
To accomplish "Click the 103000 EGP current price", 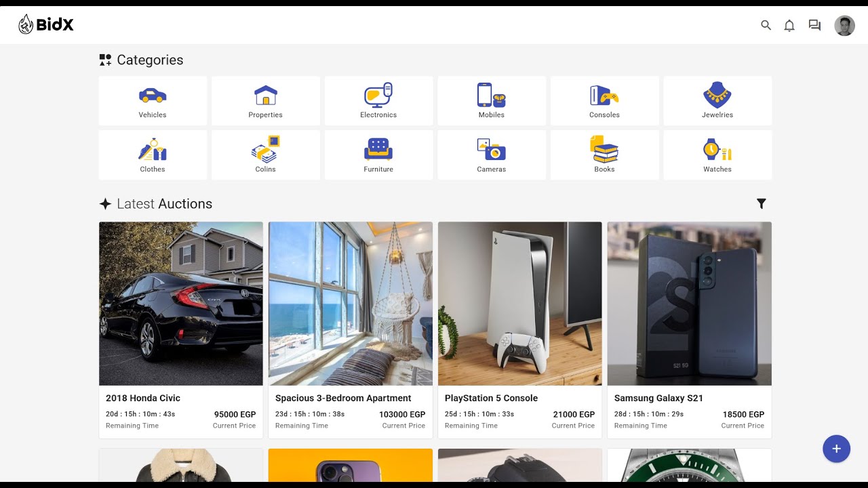I will click(x=402, y=414).
